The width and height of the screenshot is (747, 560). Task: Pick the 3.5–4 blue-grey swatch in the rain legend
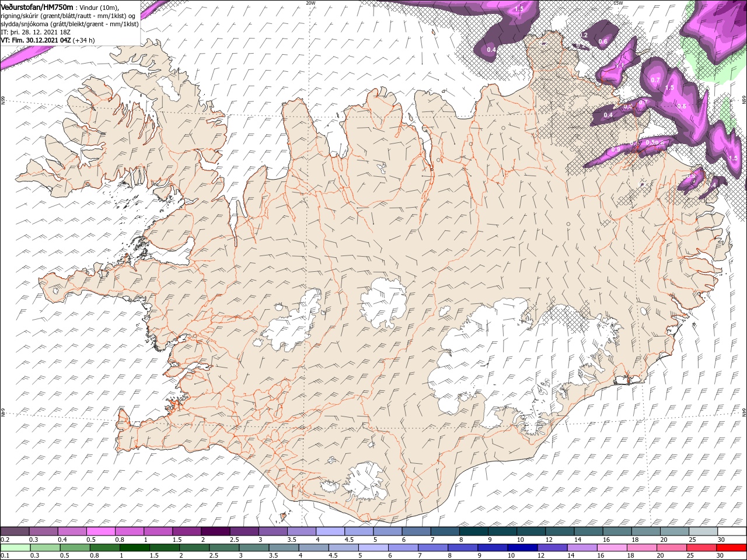click(284, 548)
